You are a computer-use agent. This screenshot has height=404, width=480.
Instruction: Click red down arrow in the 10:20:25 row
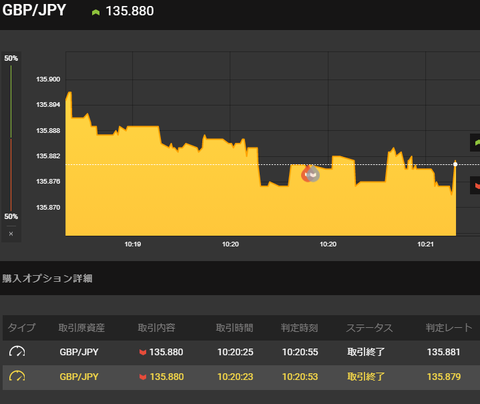143,352
